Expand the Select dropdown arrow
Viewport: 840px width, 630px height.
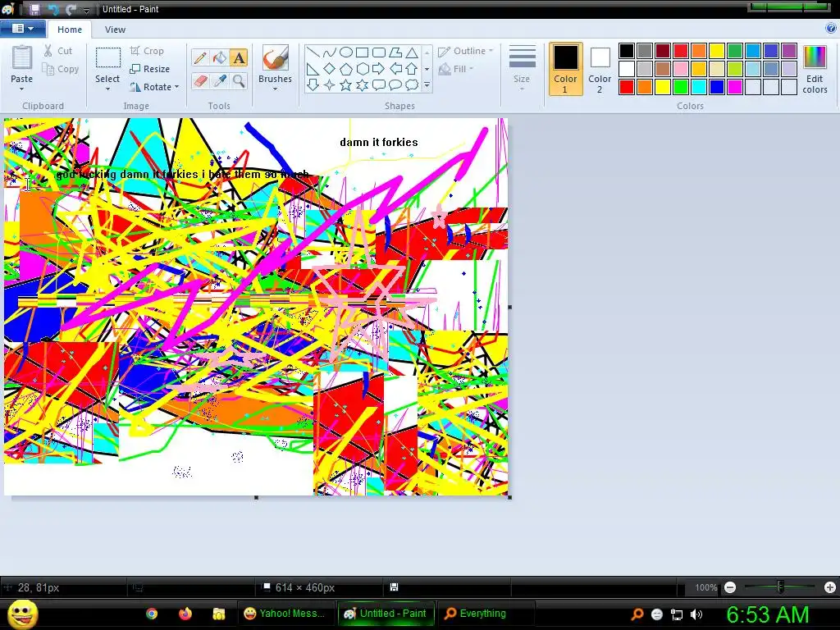tap(107, 89)
